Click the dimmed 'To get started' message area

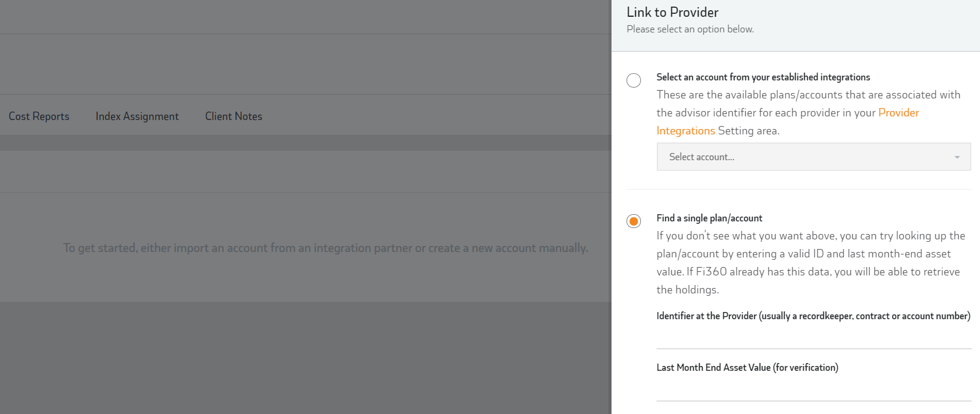325,248
